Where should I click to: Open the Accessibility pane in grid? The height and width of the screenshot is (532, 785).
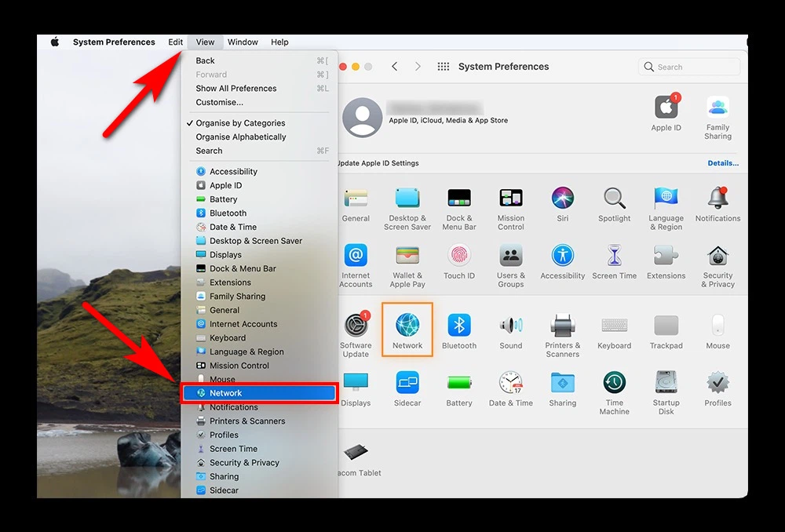562,255
